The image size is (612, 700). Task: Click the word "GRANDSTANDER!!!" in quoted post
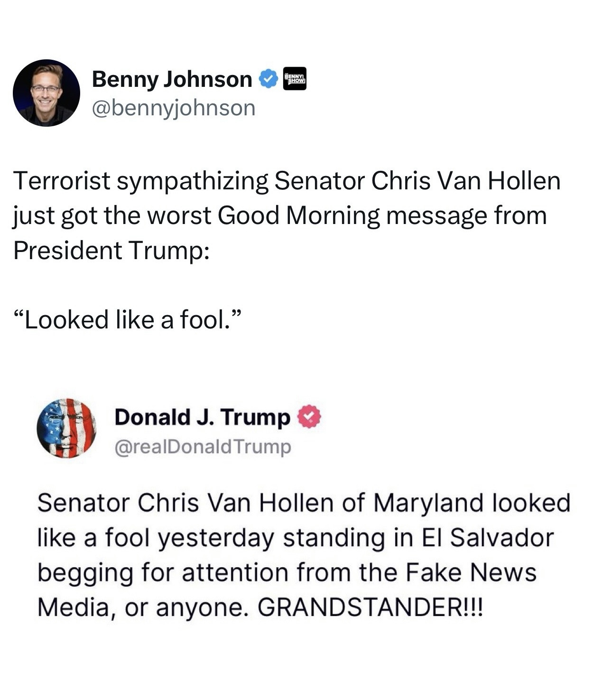370,607
